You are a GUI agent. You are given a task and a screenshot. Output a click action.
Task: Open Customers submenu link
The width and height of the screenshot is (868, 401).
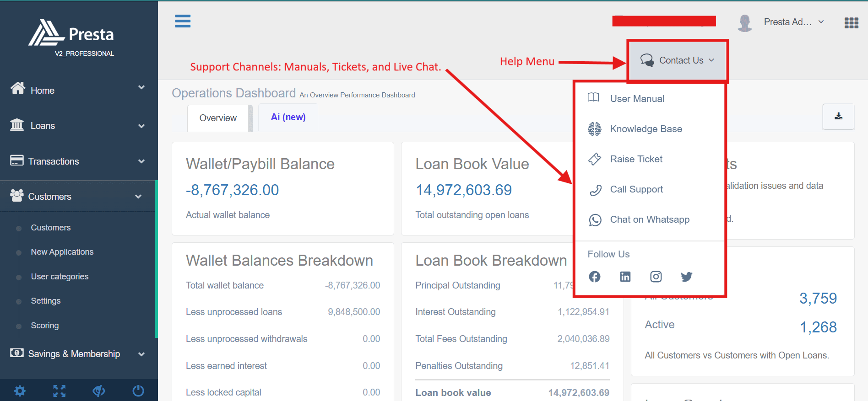click(51, 228)
